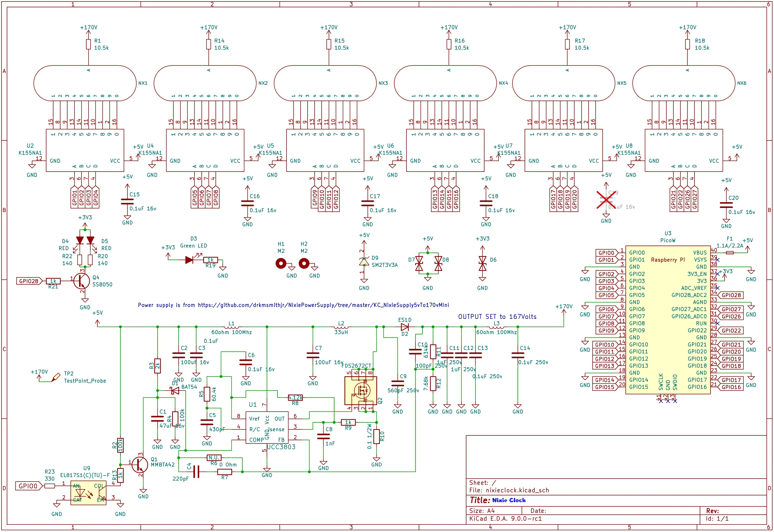This screenshot has height=532, width=774.
Task: Select the D2 ES1D diode symbol
Action: coord(405,327)
